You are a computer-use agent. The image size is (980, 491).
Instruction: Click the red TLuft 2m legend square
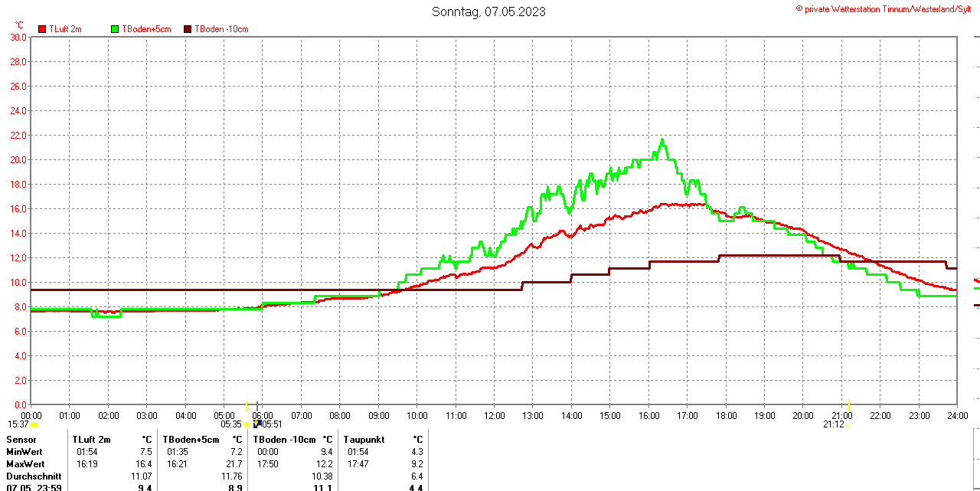point(42,29)
